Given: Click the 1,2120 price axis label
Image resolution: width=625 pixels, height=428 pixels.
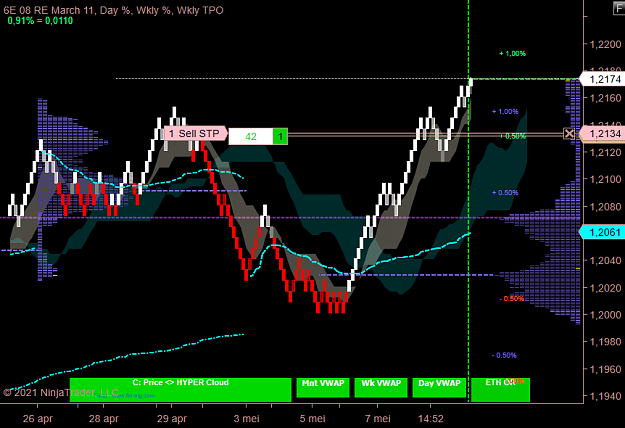Looking at the screenshot, I should click(605, 152).
